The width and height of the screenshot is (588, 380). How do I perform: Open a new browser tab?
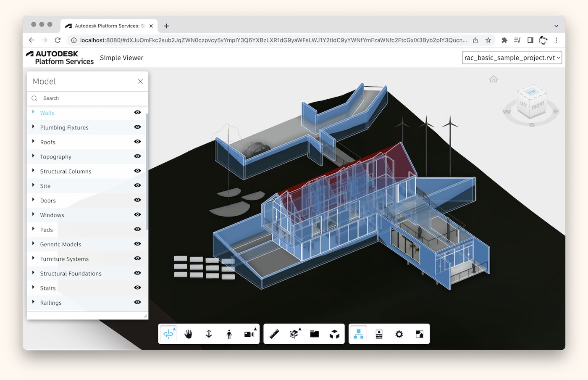[x=166, y=26]
